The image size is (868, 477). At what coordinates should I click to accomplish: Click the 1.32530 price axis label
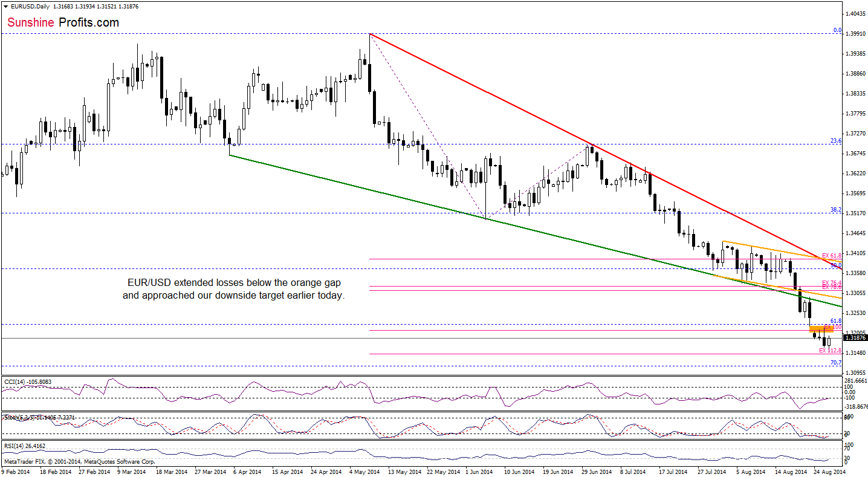(x=856, y=313)
